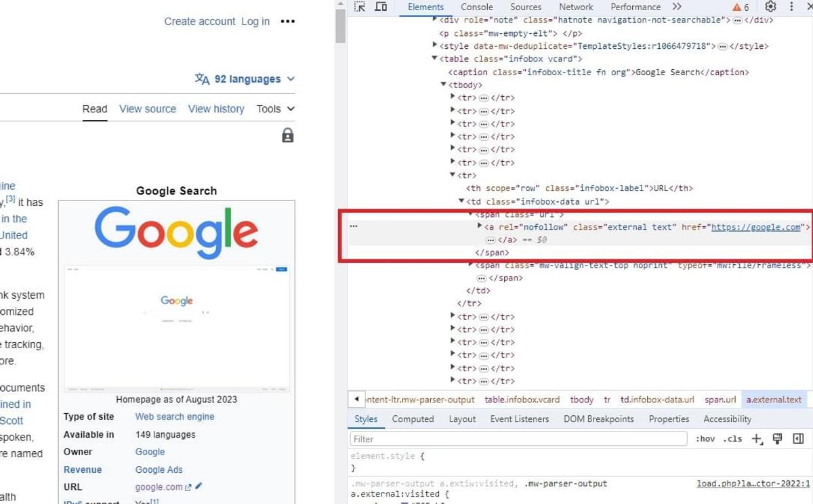Open the DOM Breakpoints sub-tab
The image size is (813, 504).
pos(598,419)
